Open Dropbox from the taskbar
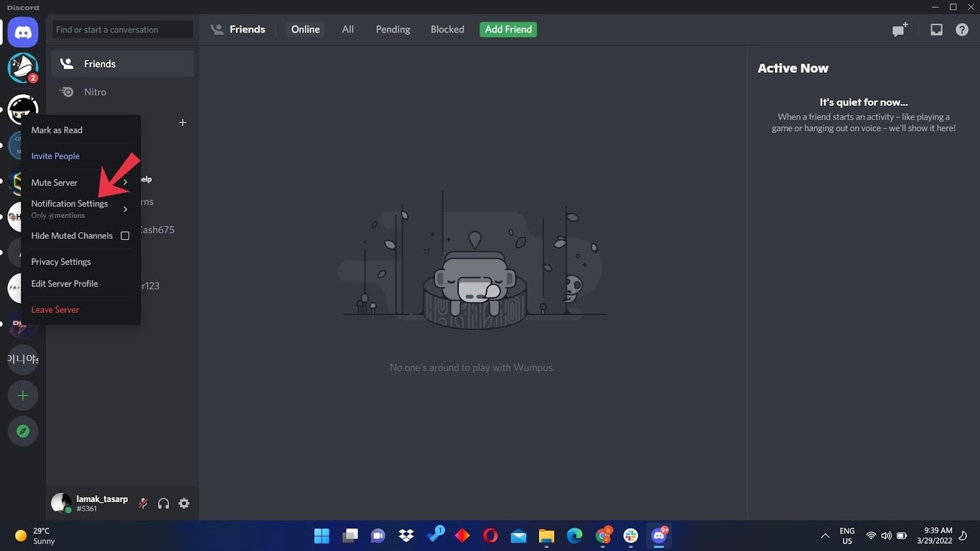This screenshot has width=980, height=551. (406, 536)
